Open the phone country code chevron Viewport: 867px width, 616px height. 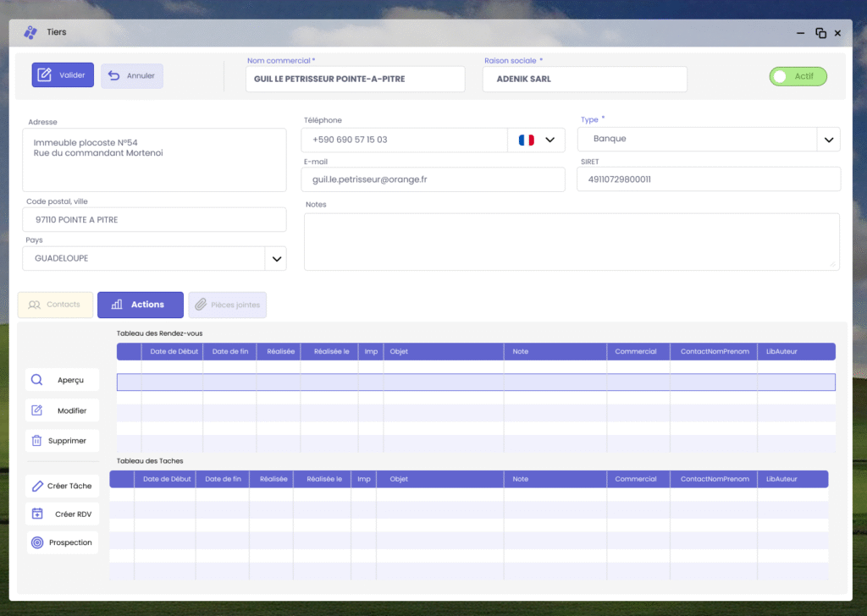click(x=550, y=140)
